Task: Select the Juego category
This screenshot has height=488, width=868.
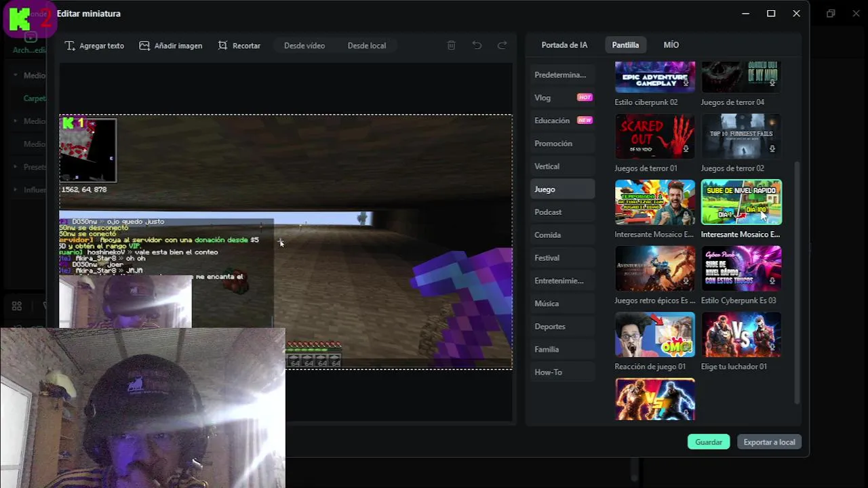Action: click(562, 189)
